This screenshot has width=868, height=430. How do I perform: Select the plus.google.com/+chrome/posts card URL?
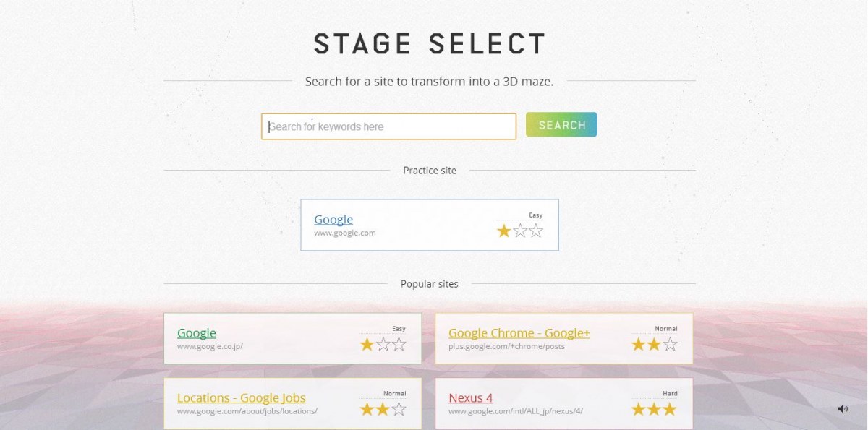(x=506, y=346)
